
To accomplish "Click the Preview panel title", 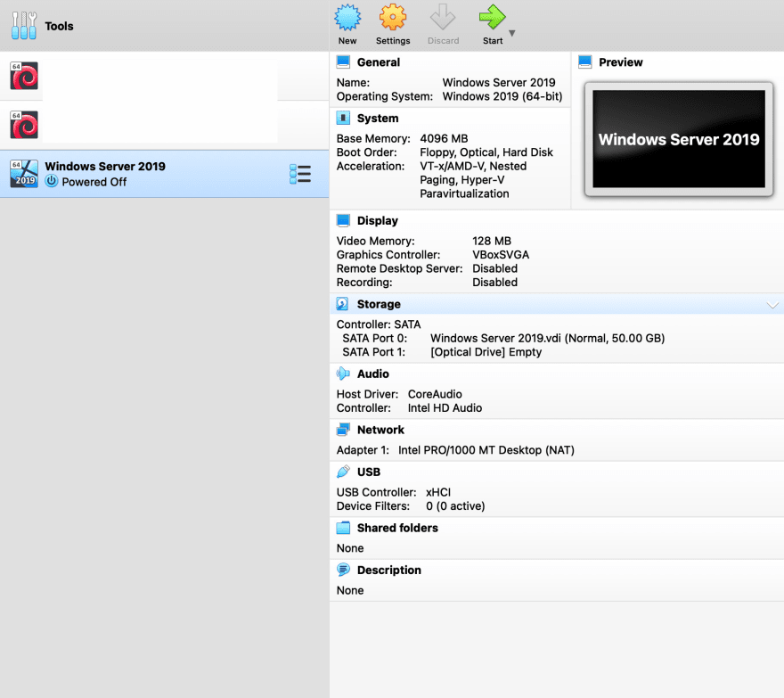I will [620, 62].
